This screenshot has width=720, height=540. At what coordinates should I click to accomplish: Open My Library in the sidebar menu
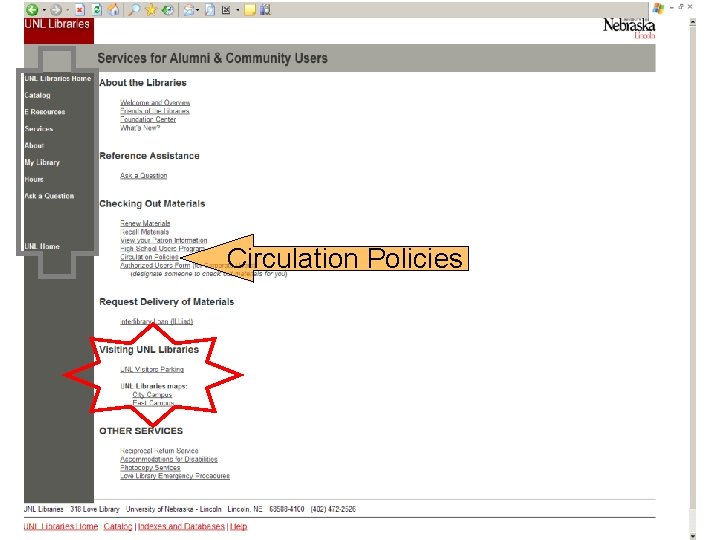click(x=42, y=162)
